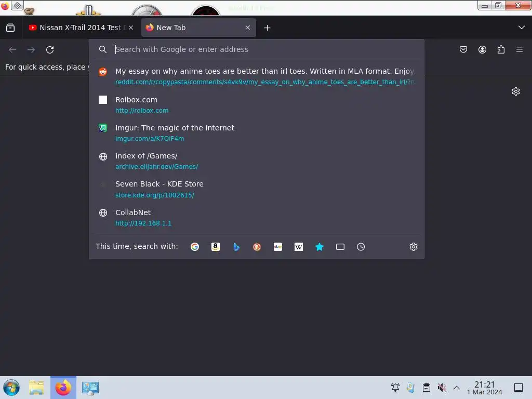Screen dimensions: 532x399
Task: Open CollabNet 192.168.1.1 suggestion
Action: pyautogui.click(x=257, y=218)
